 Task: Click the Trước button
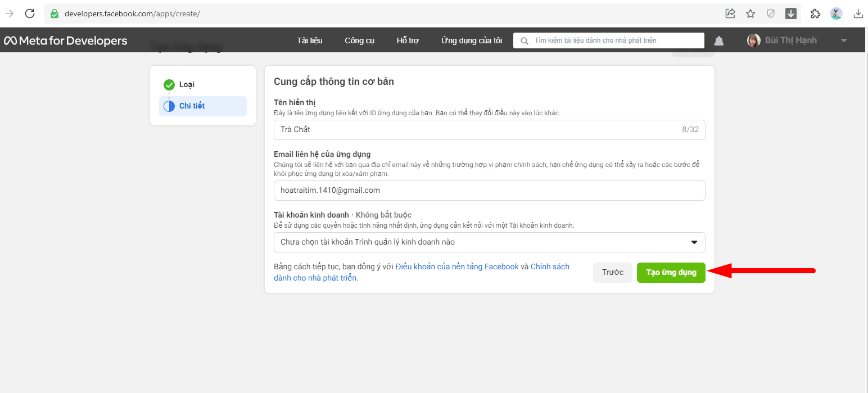click(x=612, y=273)
